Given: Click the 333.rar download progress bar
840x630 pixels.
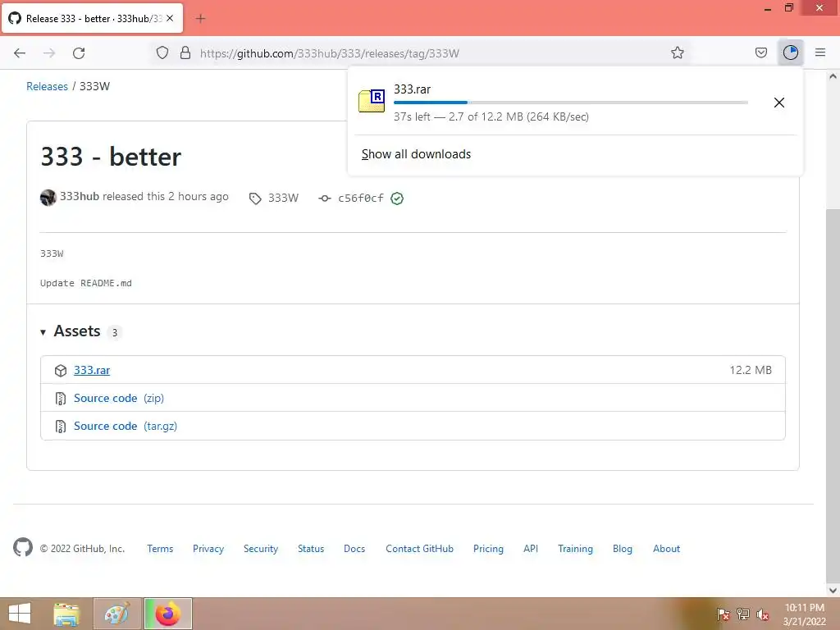Looking at the screenshot, I should pyautogui.click(x=571, y=103).
